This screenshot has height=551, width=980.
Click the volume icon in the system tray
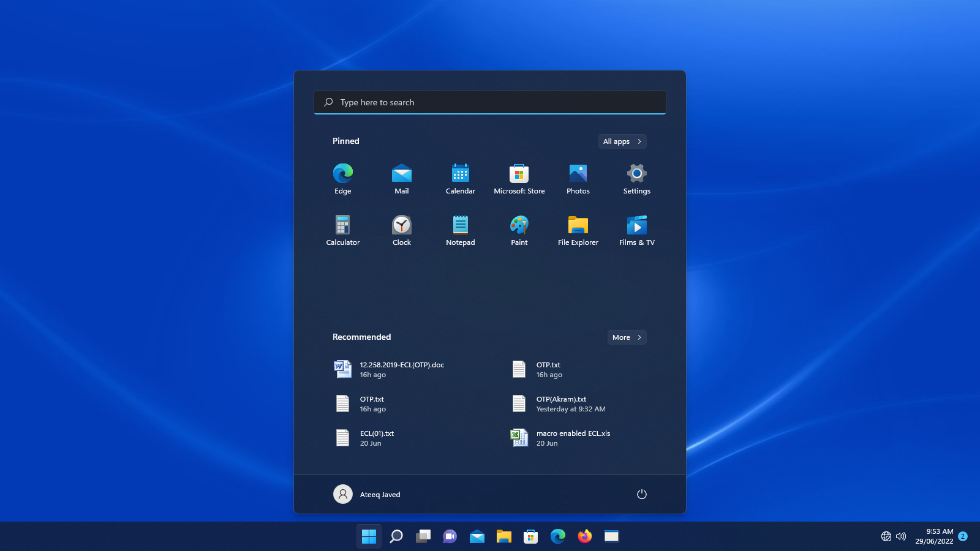(901, 536)
